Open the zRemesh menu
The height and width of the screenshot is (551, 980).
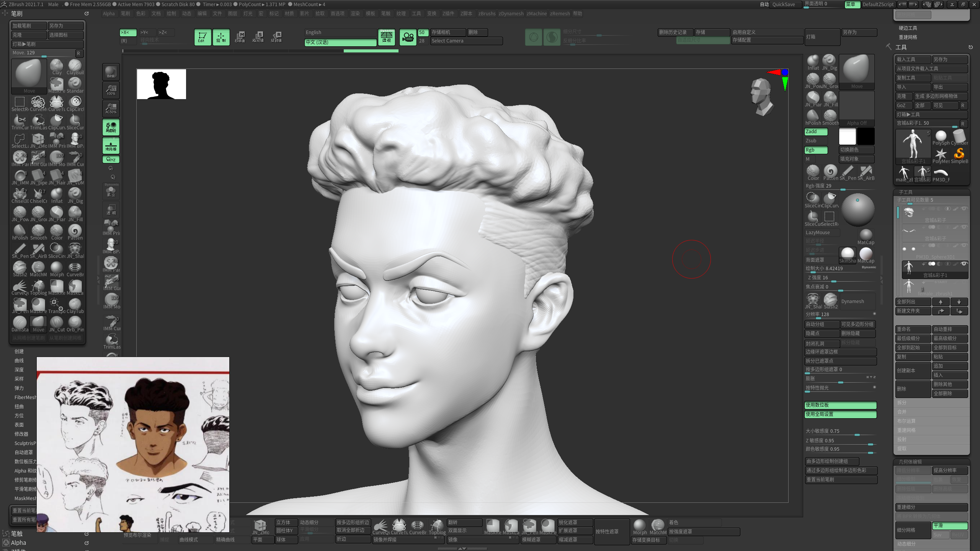[x=560, y=14]
